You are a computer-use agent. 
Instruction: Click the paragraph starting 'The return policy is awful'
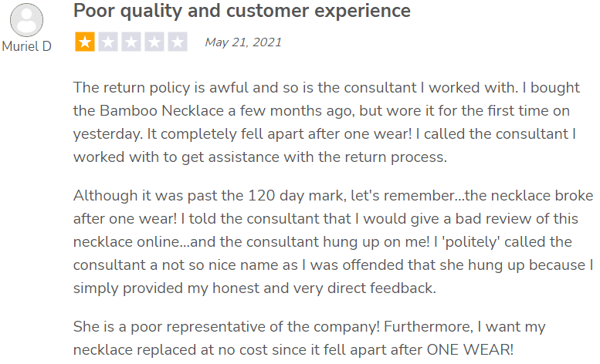[x=327, y=122]
